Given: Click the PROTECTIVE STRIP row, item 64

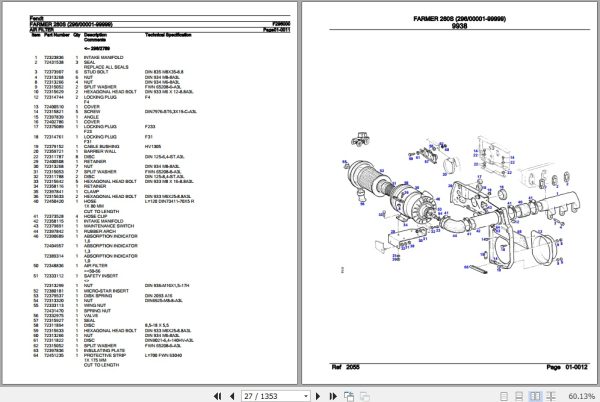Looking at the screenshot, I should click(108, 355).
